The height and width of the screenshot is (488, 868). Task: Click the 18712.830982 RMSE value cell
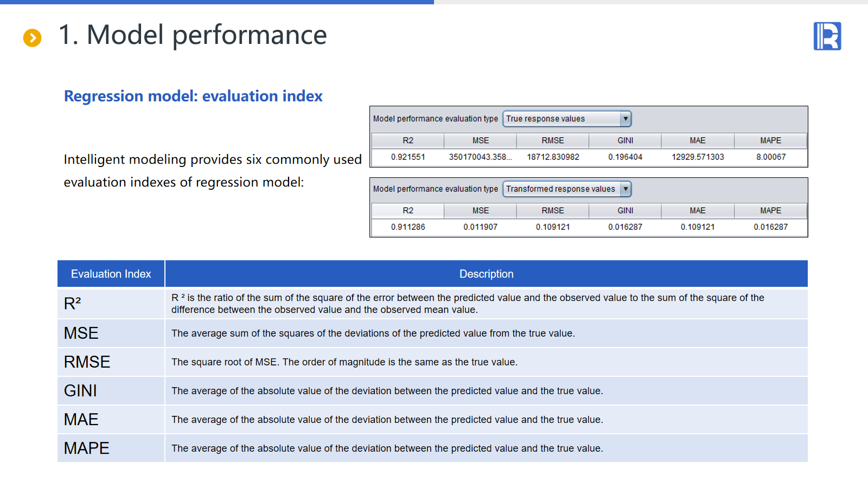pos(553,157)
